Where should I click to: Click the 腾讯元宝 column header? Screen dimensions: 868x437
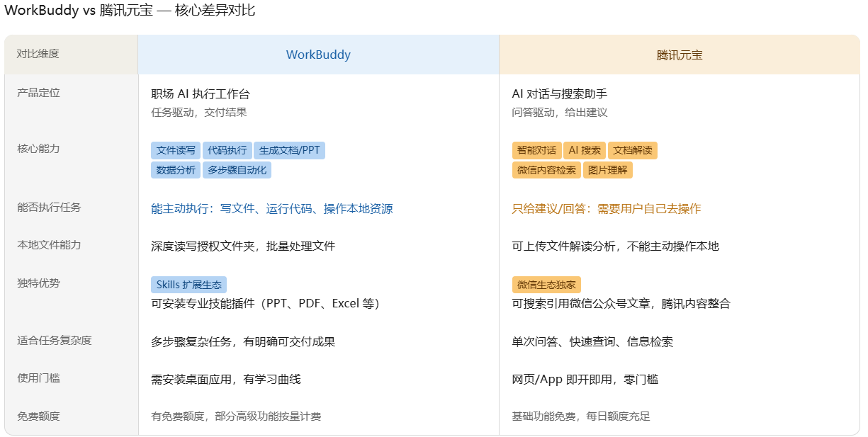(680, 55)
